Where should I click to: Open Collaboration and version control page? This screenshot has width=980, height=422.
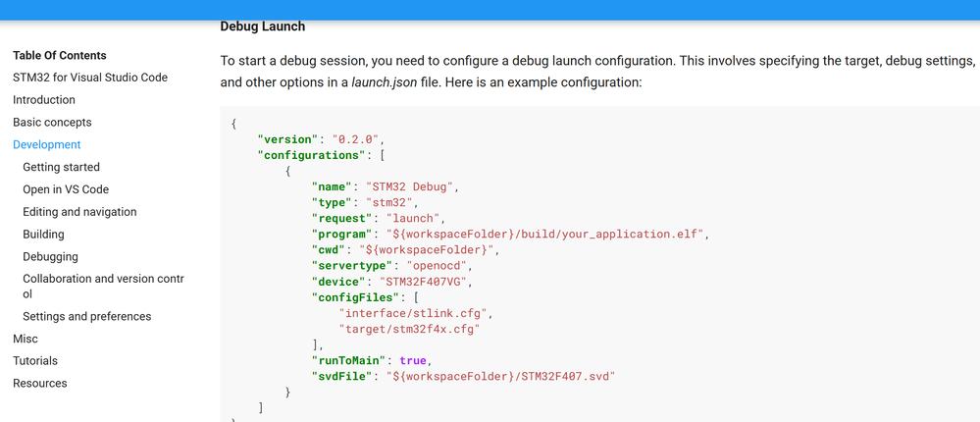102,286
